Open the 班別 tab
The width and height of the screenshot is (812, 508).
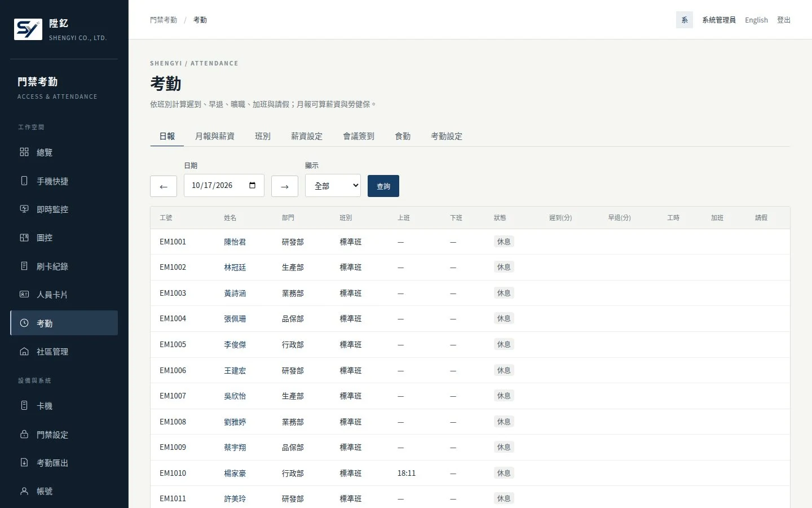click(263, 136)
